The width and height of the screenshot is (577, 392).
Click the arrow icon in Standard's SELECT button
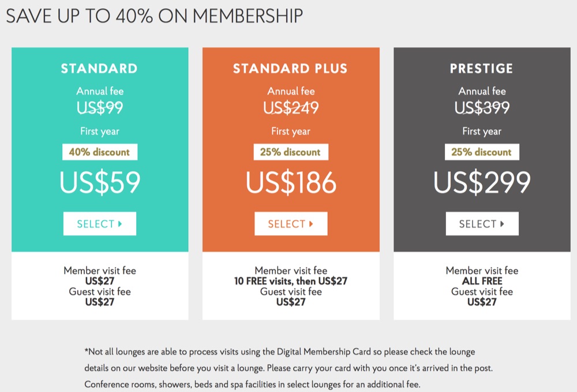[120, 224]
